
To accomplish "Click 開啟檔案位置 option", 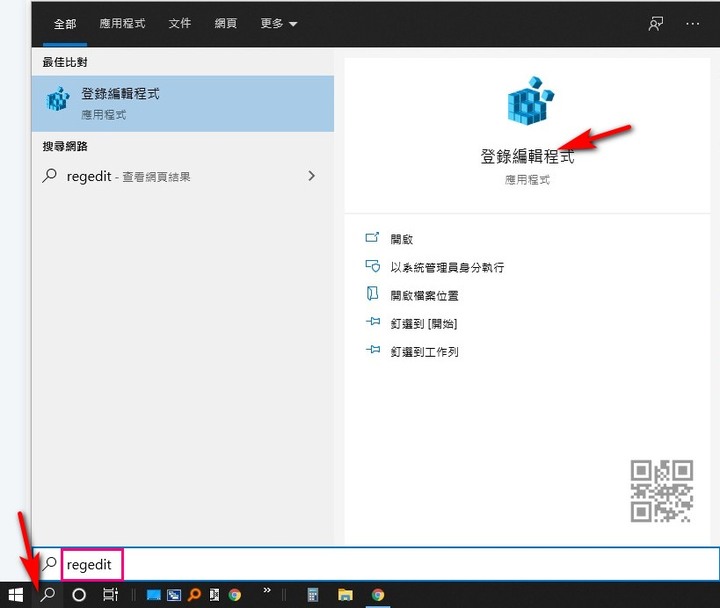I will (x=424, y=296).
